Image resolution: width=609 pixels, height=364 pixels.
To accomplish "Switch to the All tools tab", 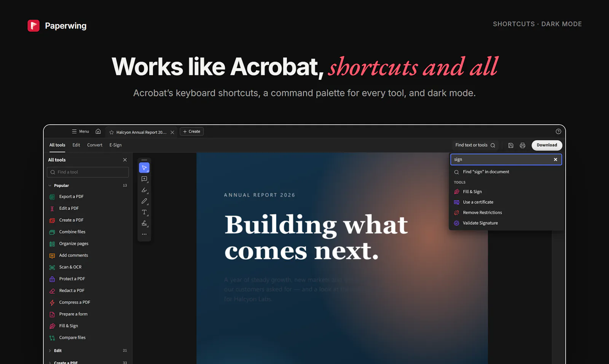I will (x=57, y=145).
